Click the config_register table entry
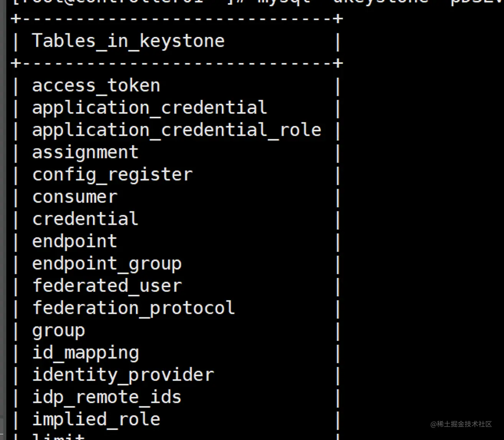The image size is (504, 440). (x=112, y=175)
